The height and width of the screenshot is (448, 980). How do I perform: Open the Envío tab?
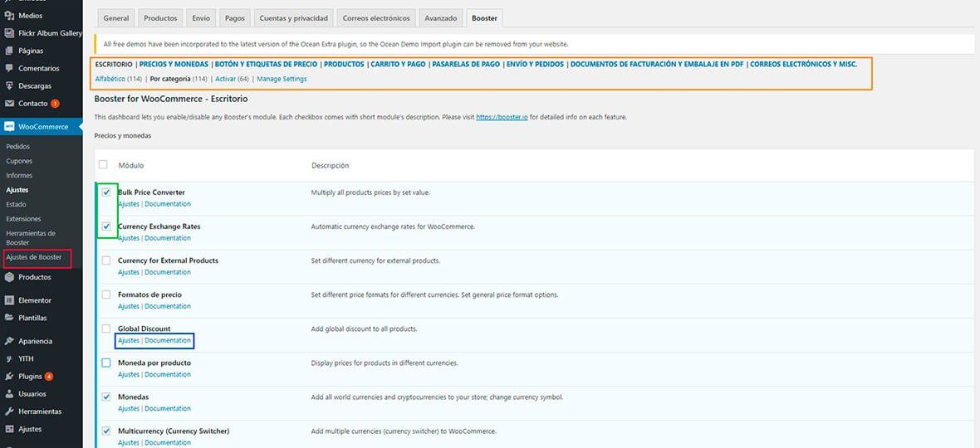pyautogui.click(x=201, y=18)
